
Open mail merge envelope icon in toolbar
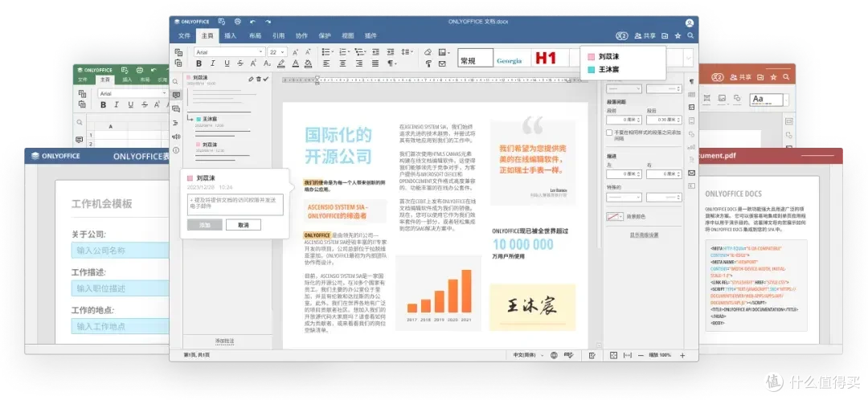[442, 63]
